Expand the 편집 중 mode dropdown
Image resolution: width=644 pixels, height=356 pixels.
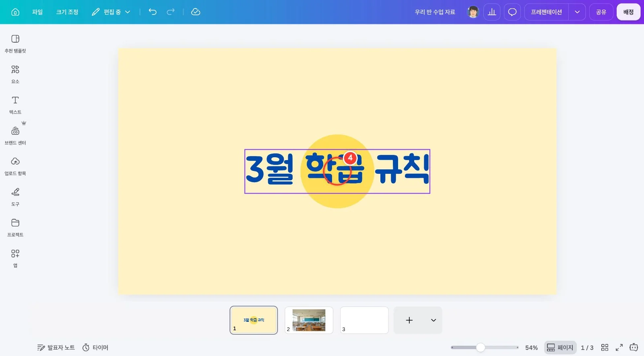(111, 12)
